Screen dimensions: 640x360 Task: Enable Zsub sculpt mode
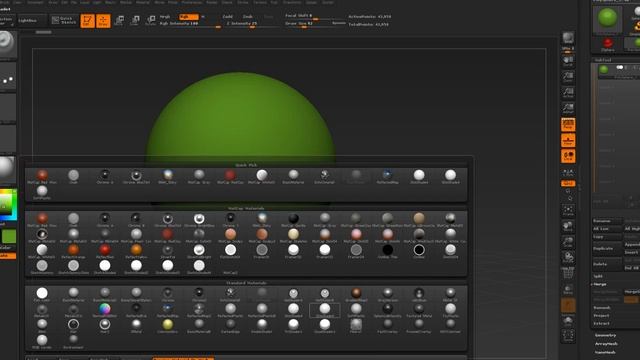tap(248, 17)
